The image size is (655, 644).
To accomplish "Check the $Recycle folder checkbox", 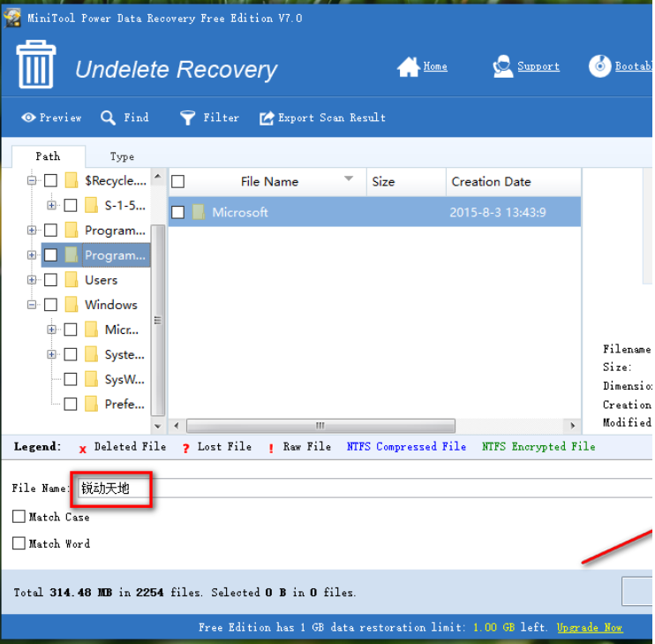I will pos(50,180).
